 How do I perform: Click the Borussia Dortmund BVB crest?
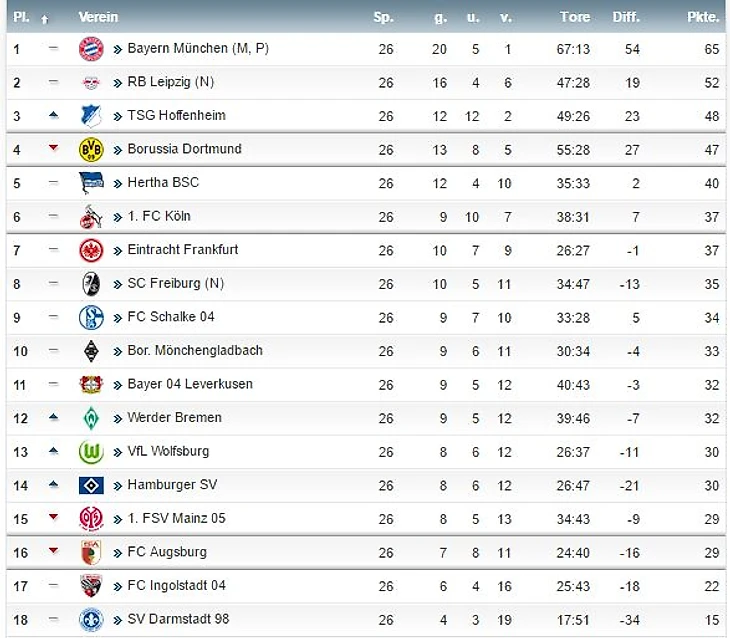91,149
